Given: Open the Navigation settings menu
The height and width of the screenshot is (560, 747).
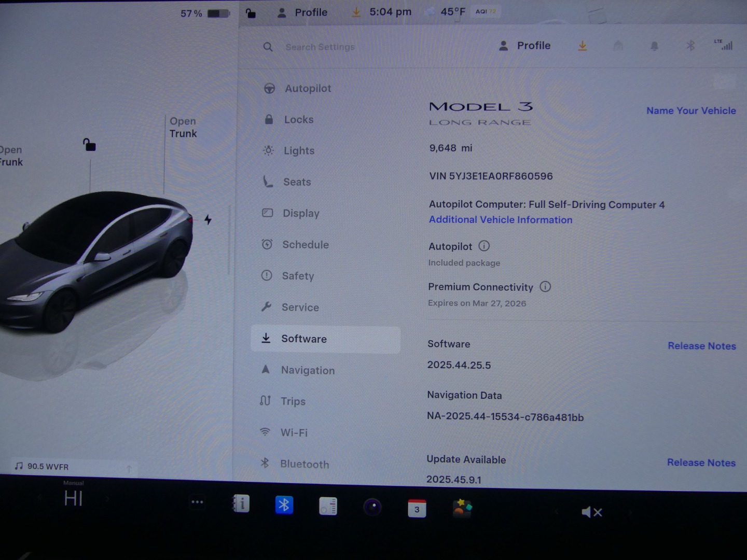Looking at the screenshot, I should tap(308, 370).
